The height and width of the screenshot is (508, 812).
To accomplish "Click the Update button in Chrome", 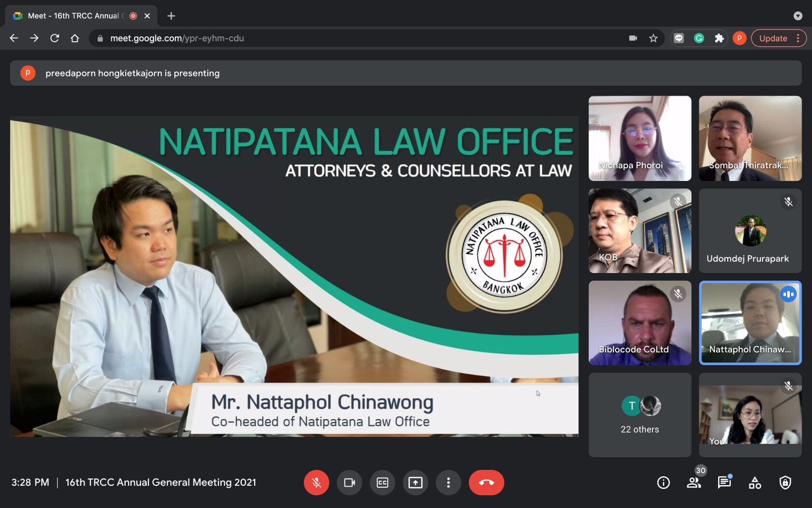I will click(x=773, y=38).
